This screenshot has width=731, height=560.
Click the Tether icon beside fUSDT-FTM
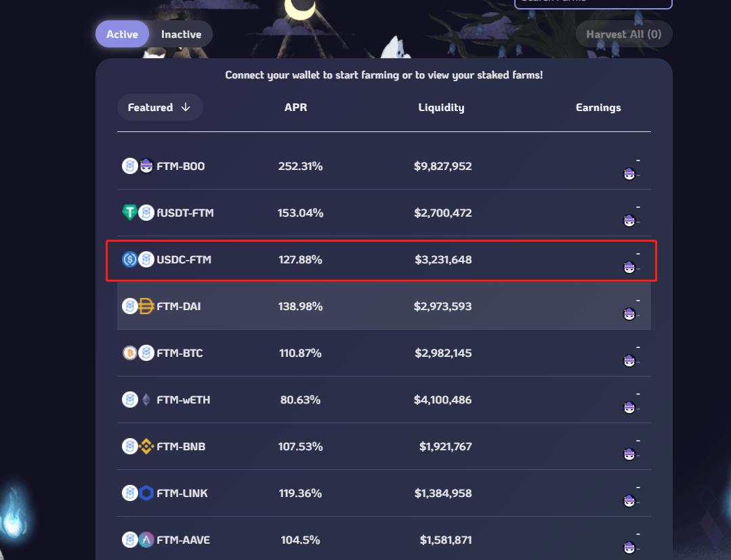pos(129,213)
